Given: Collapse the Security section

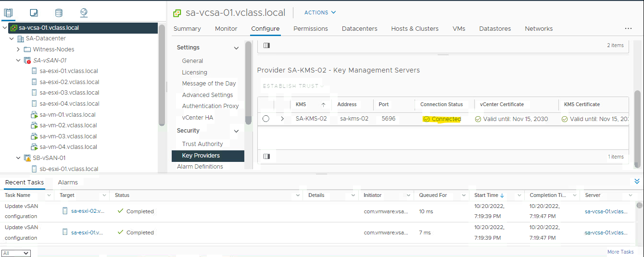Looking at the screenshot, I should point(236,131).
